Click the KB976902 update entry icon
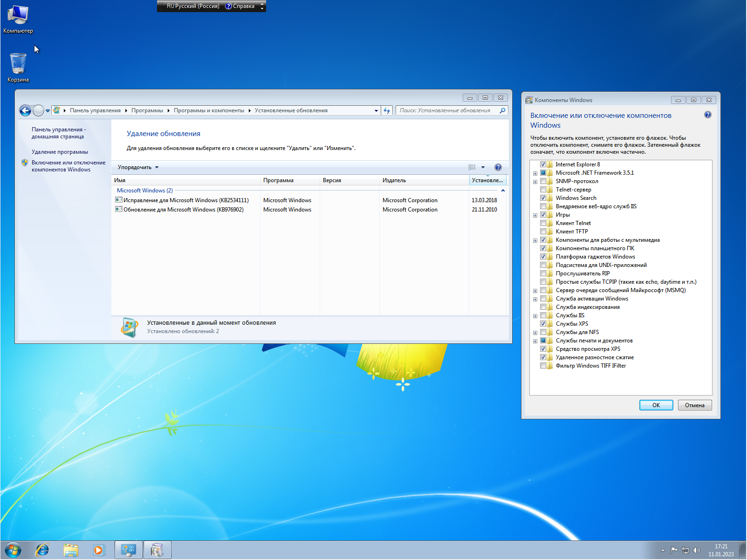 119,209
